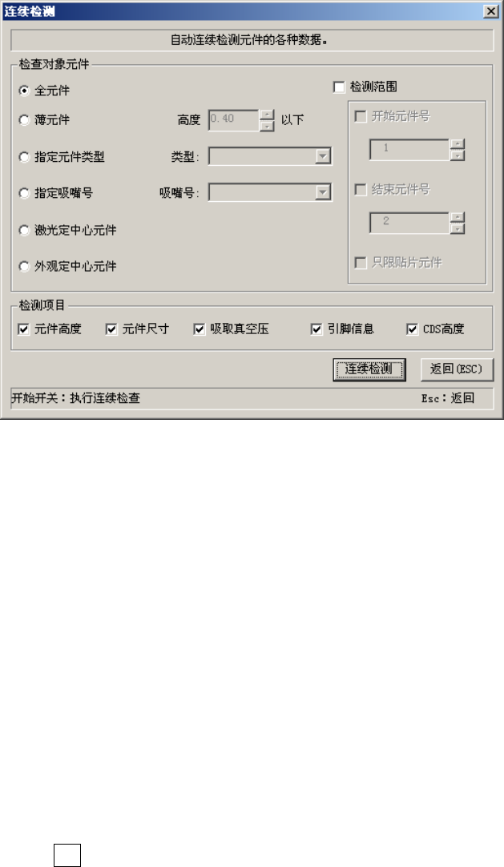This screenshot has width=504, height=867.
Task: Click the 返回(ESC) button
Action: [x=457, y=369]
